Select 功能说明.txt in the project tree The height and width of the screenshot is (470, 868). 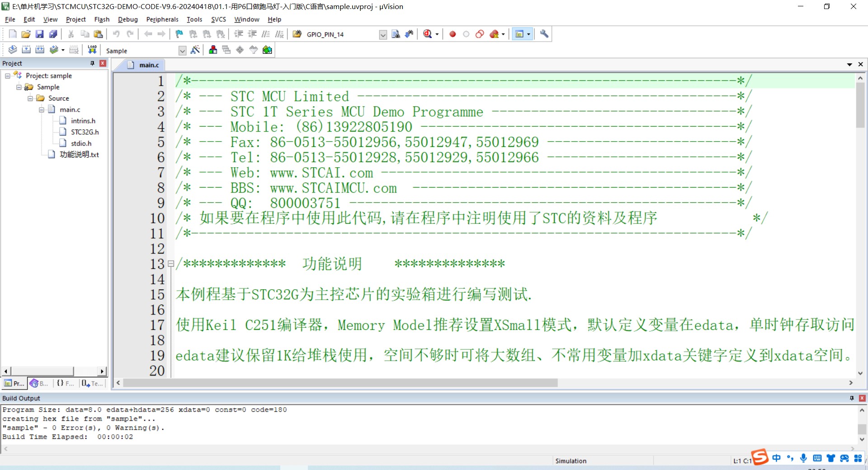click(79, 155)
